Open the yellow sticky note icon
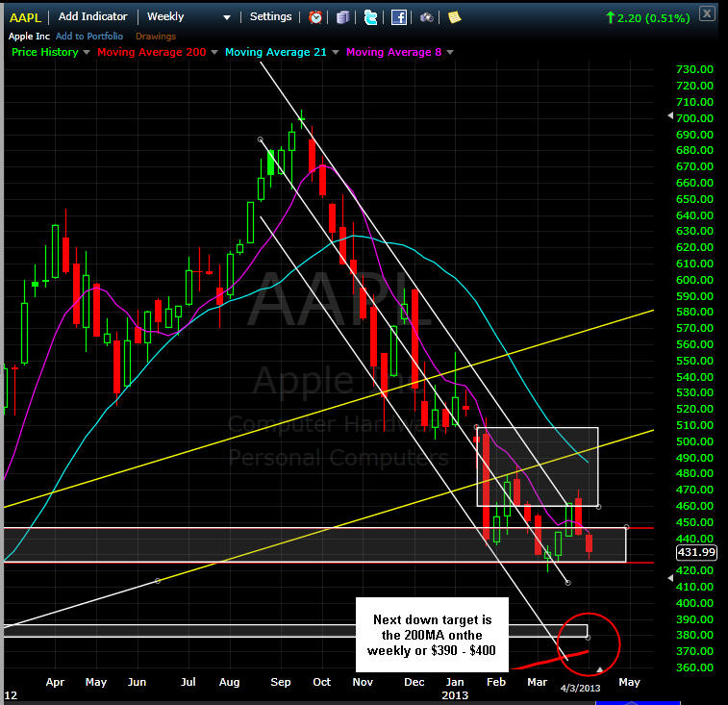 454,17
